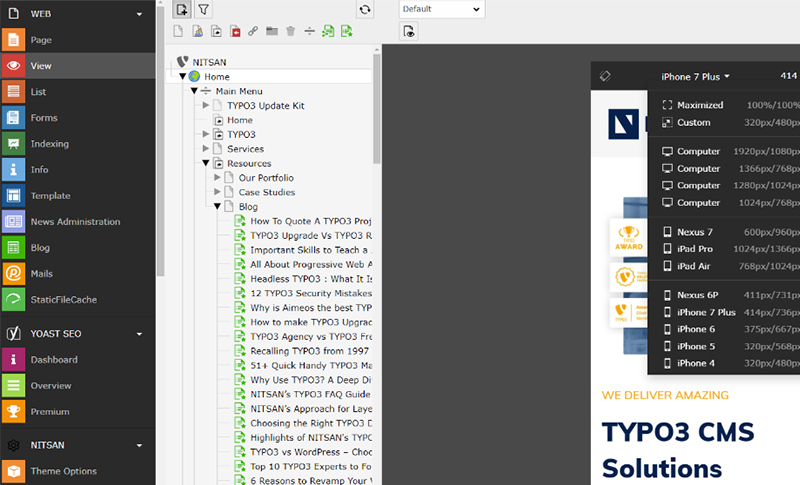Select 'Headless TYPO3 : What It Is' page
The image size is (800, 485).
point(311,279)
